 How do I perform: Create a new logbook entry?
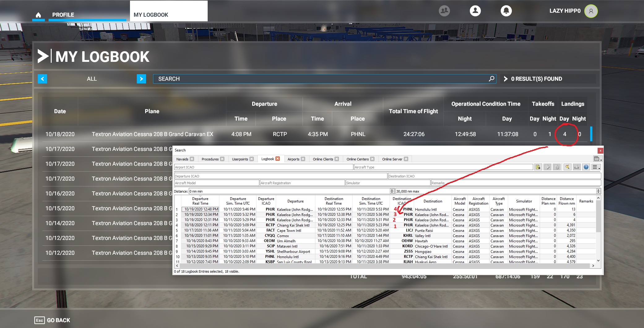pos(538,167)
